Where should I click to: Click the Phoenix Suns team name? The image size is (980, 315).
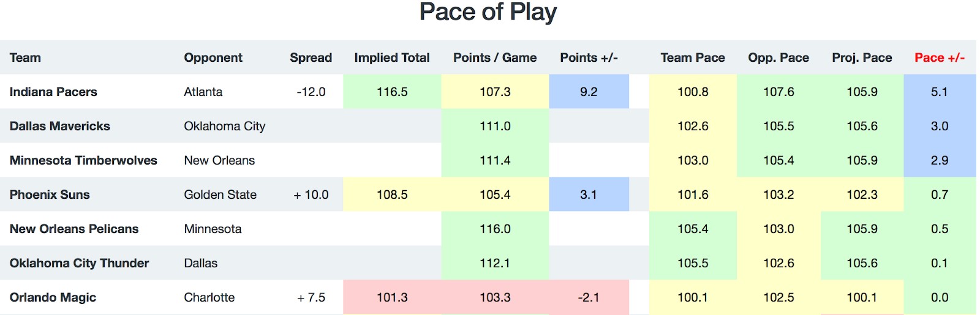(50, 195)
